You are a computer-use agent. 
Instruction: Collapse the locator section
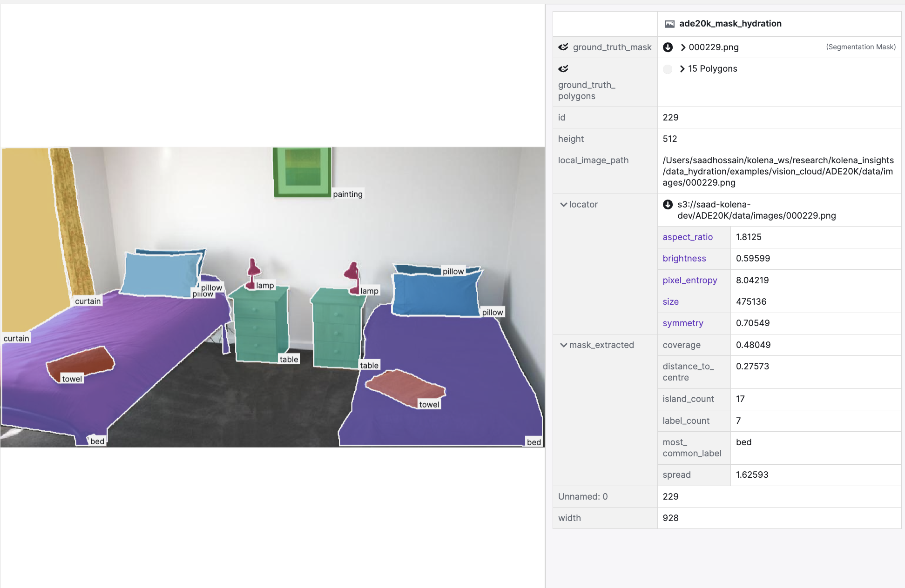pyautogui.click(x=563, y=205)
